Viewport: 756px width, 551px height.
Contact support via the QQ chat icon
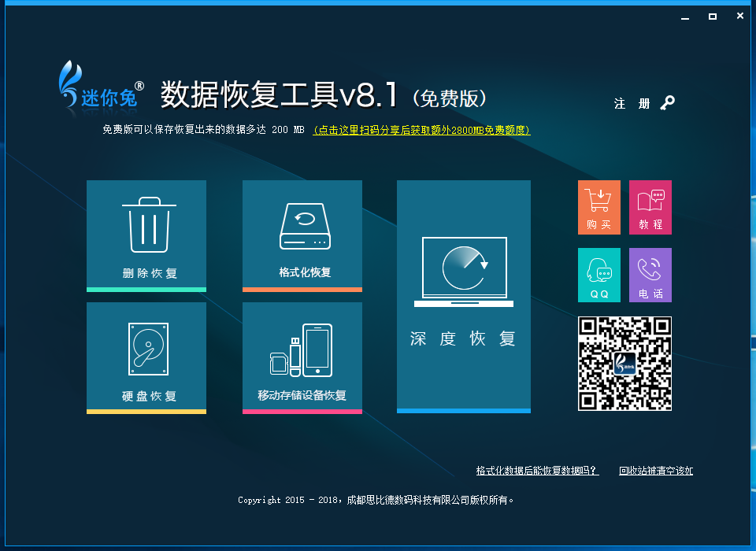tap(598, 275)
